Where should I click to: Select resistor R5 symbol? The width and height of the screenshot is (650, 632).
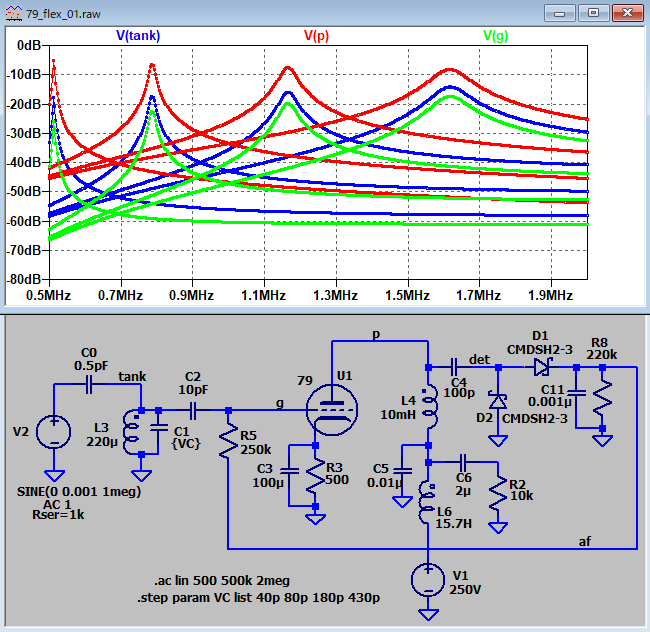click(228, 440)
